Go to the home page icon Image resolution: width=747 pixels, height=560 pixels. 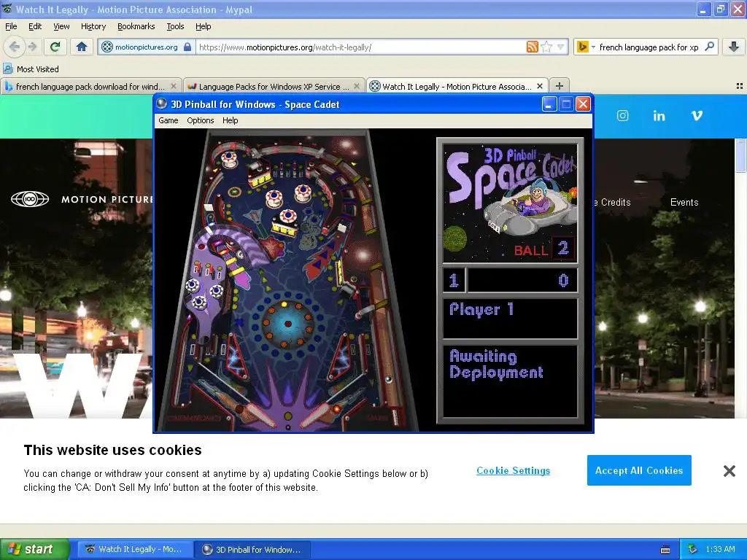click(x=82, y=47)
